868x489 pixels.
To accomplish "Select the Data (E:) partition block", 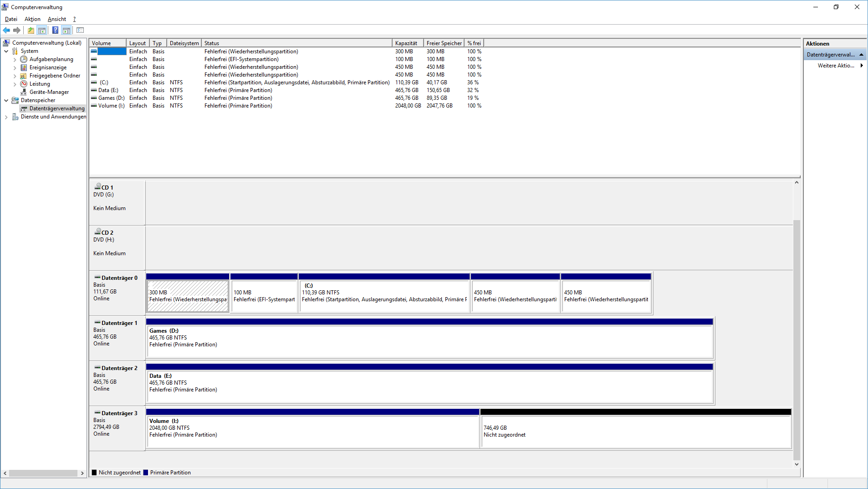I will pos(429,383).
